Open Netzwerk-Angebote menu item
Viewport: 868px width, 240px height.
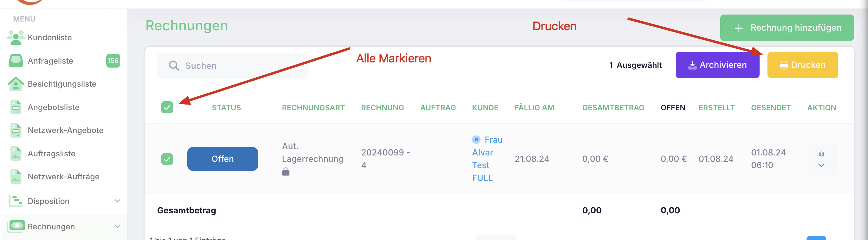pyautogui.click(x=65, y=130)
